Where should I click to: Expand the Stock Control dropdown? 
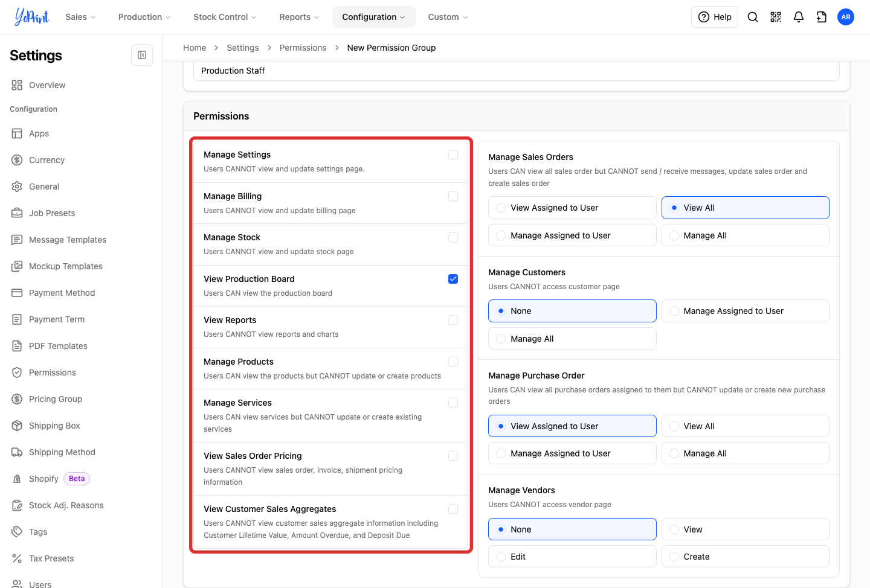225,17
